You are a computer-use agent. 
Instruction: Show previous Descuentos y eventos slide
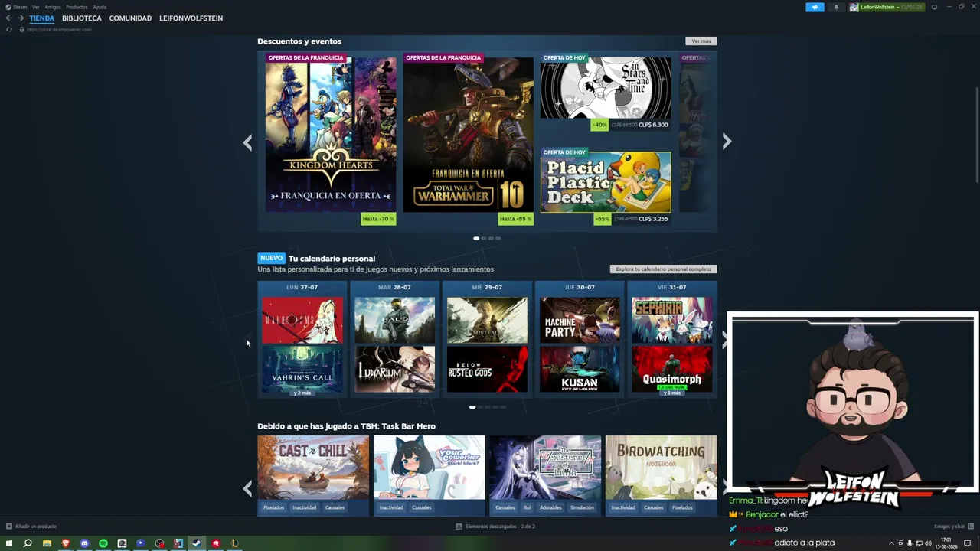click(x=247, y=142)
